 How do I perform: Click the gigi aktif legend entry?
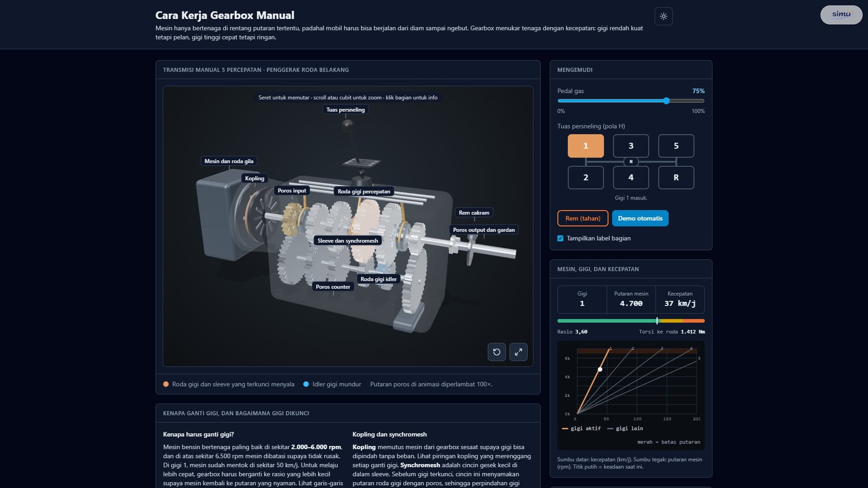tap(581, 428)
